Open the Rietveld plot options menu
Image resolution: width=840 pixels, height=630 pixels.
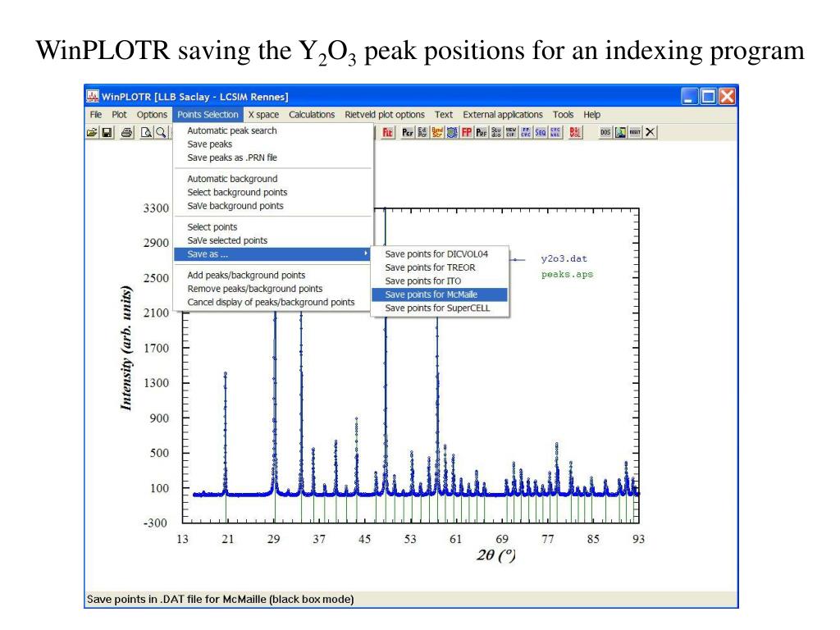(x=385, y=115)
